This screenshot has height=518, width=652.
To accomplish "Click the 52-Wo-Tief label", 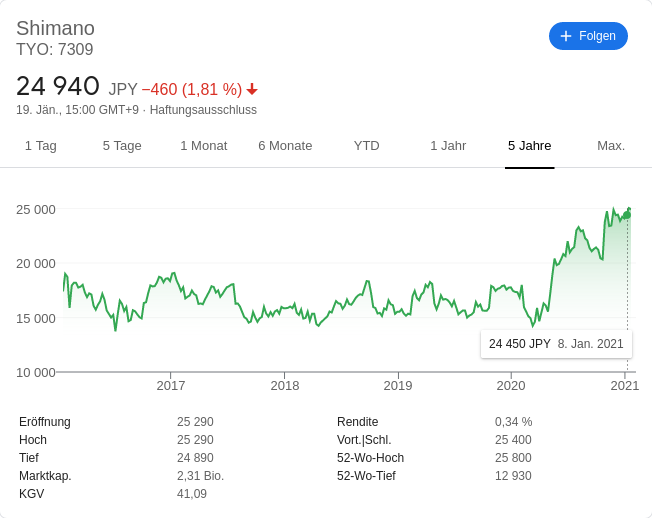I will point(366,476).
